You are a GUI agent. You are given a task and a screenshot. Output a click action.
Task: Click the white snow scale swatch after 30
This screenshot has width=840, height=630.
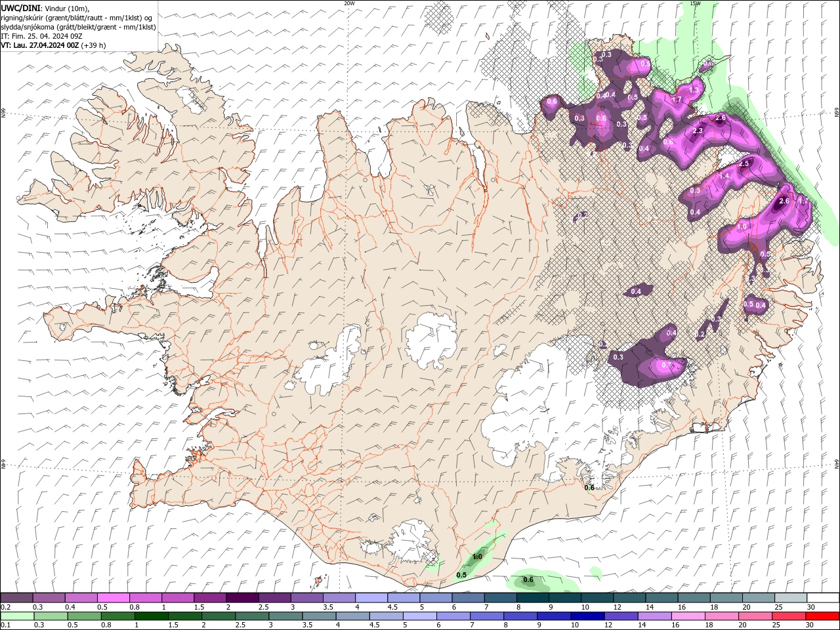[823, 597]
